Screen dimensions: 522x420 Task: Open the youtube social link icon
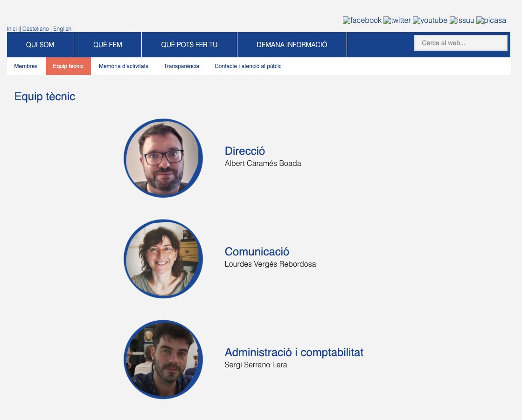tap(430, 21)
